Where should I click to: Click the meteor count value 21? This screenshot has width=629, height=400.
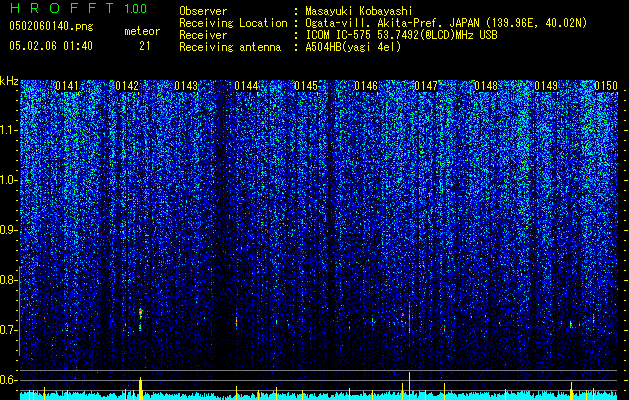(144, 46)
